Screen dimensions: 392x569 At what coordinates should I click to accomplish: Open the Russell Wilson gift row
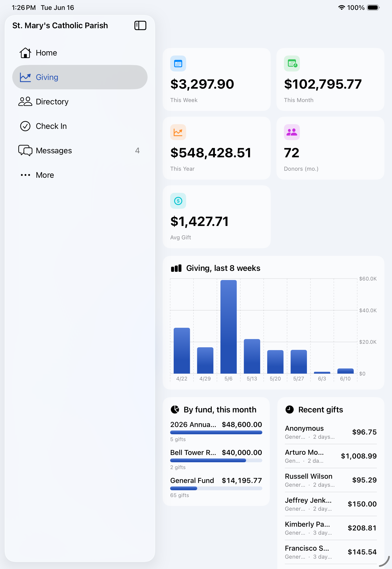click(331, 480)
